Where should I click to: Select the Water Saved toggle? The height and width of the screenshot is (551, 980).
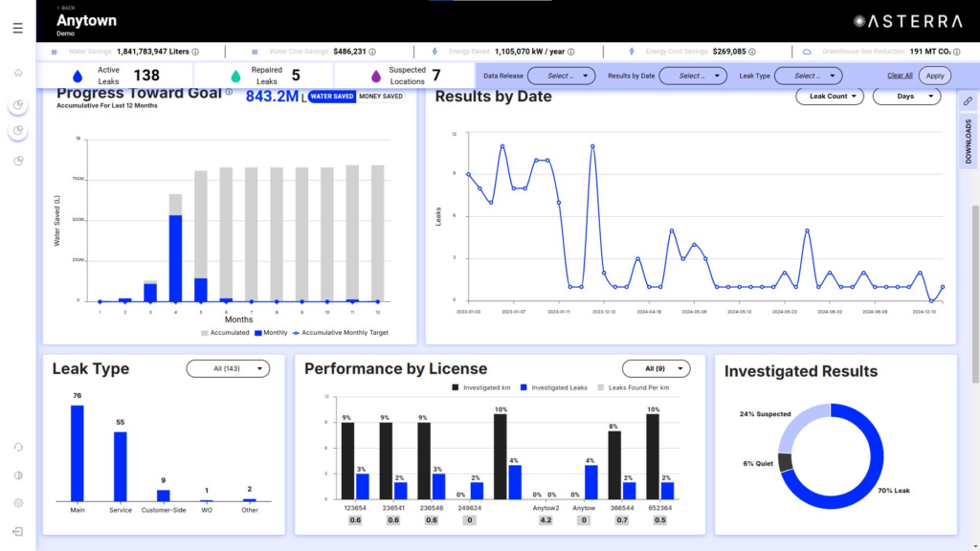332,97
